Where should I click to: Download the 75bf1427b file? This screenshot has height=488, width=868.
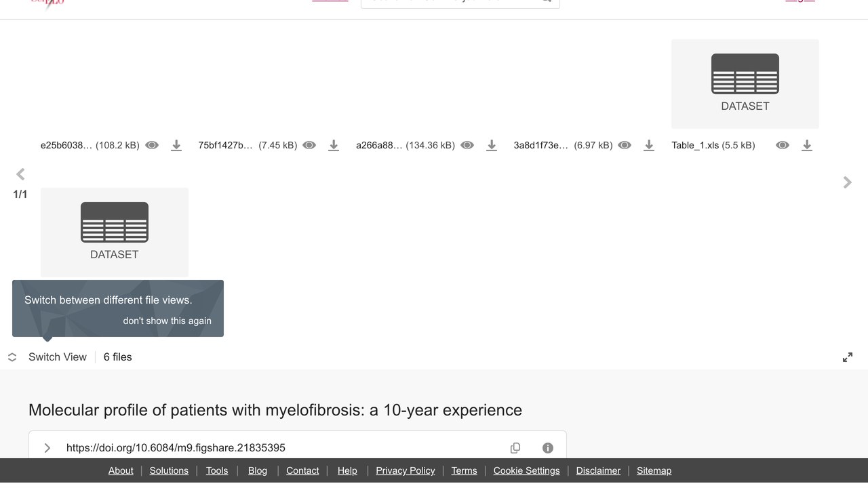click(x=334, y=145)
